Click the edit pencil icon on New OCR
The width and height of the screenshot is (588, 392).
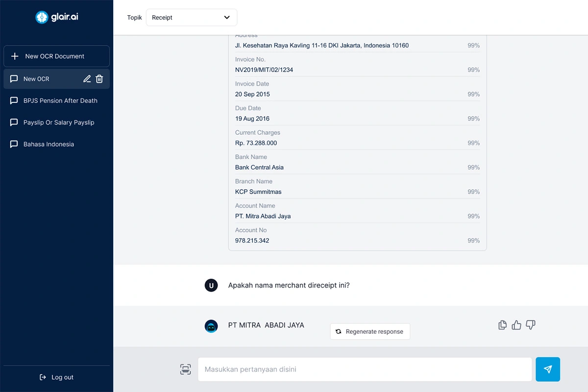click(x=87, y=79)
